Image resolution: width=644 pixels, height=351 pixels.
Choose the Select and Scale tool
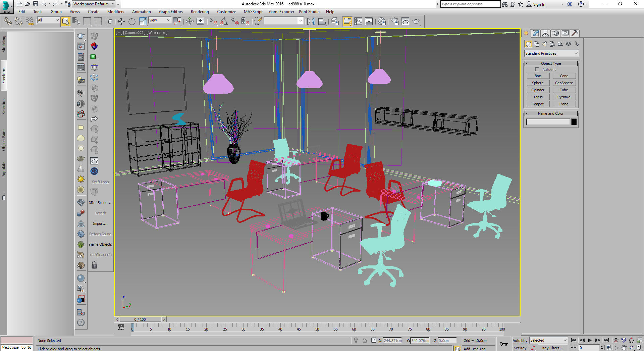143,21
